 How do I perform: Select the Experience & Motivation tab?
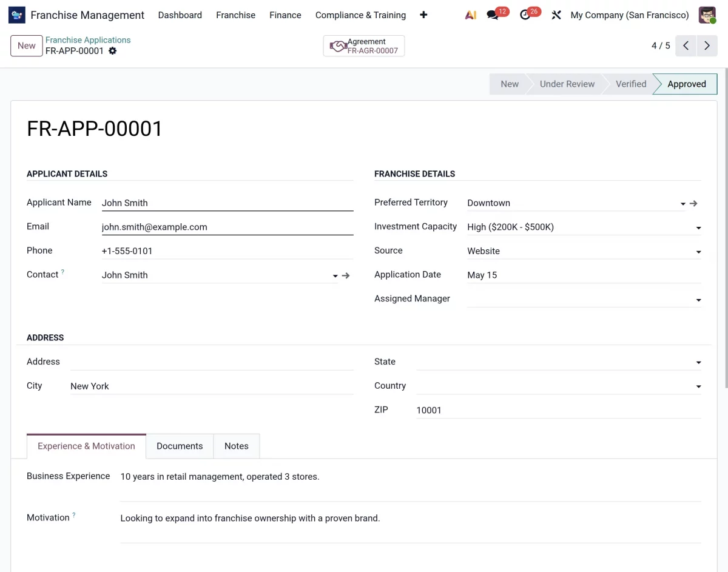click(x=86, y=446)
